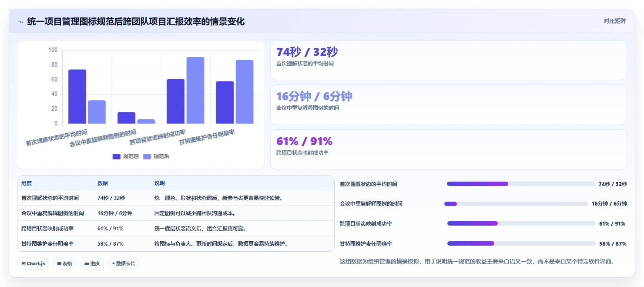Click the 说明 column header
This screenshot has width=644, height=287.
(x=160, y=183)
